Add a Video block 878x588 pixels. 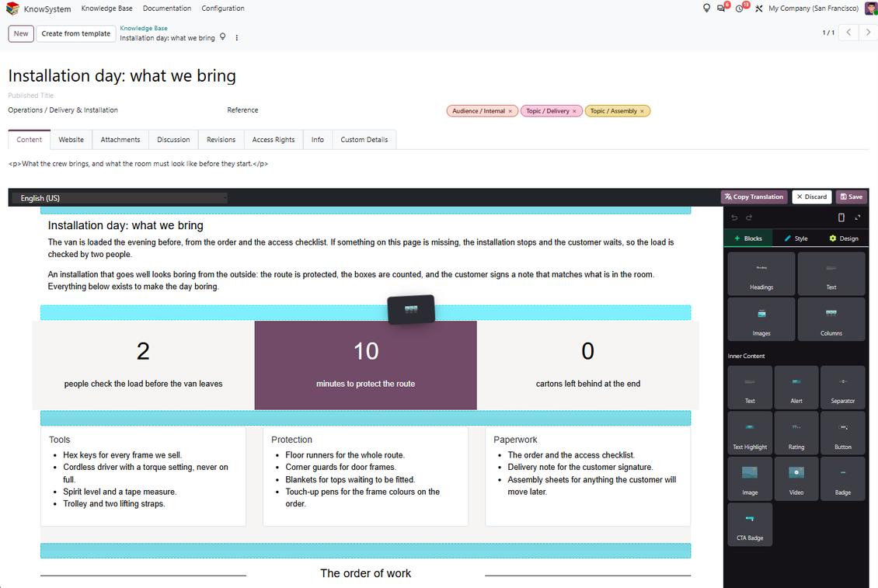(x=796, y=478)
